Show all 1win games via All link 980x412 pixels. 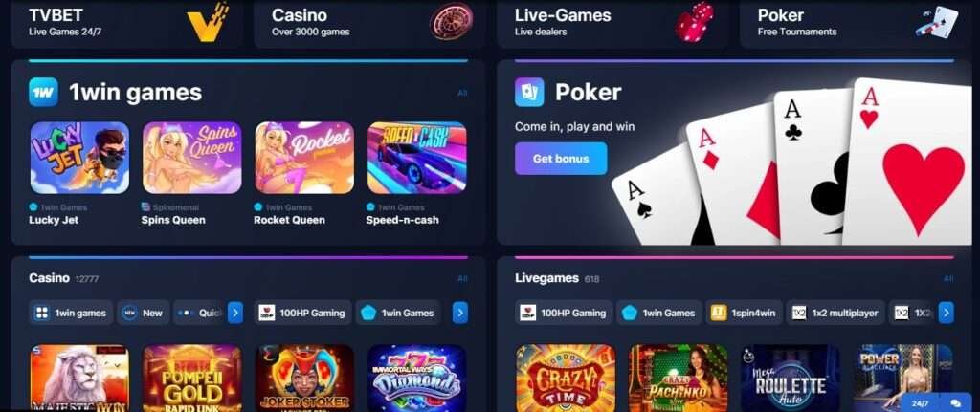coord(462,93)
